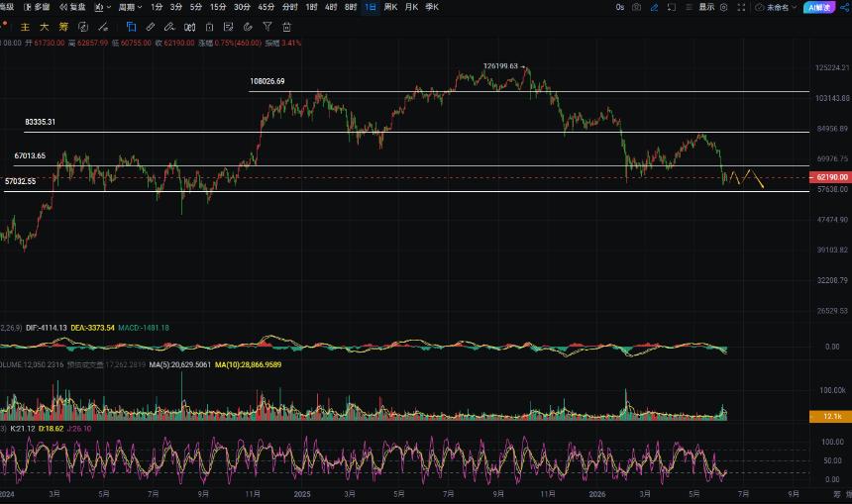Select the 1时 hourly timeframe

click(311, 7)
